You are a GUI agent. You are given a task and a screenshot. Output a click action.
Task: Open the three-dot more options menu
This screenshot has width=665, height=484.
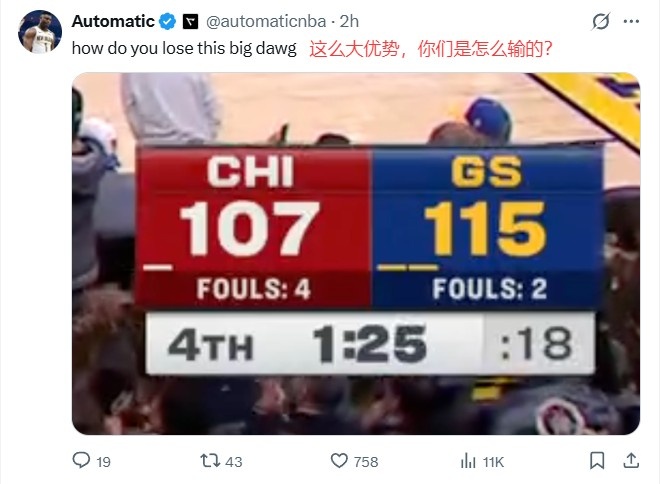pyautogui.click(x=631, y=21)
